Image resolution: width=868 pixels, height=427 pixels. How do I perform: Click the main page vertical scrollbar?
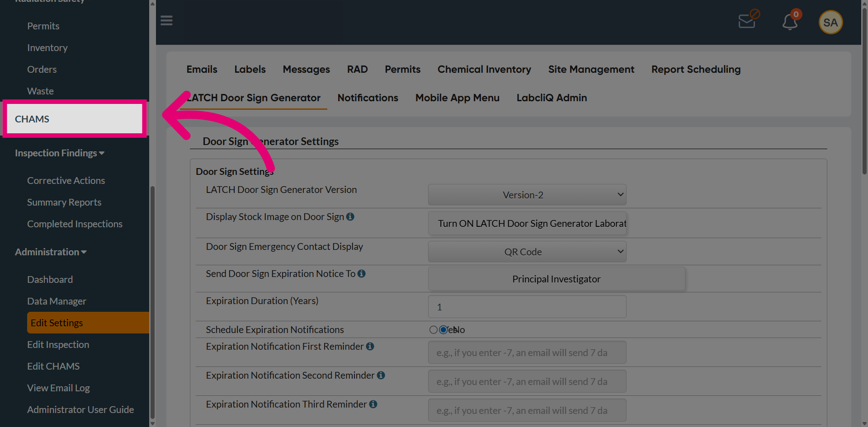(x=864, y=90)
